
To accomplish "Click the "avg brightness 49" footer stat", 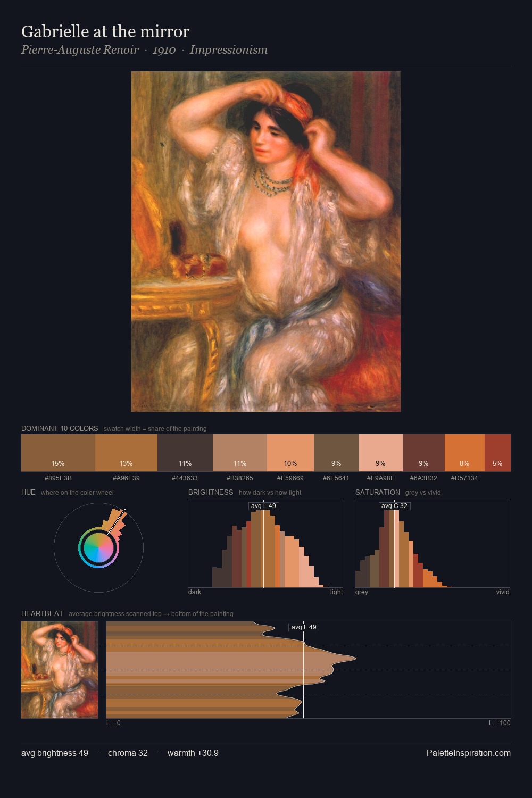I will point(55,753).
